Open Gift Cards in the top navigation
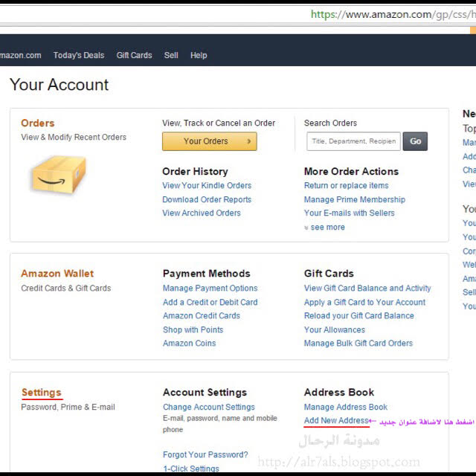 click(x=134, y=55)
